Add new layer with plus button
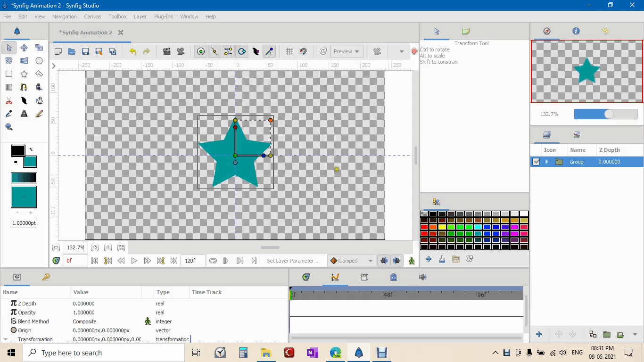This screenshot has height=362, width=644. pyautogui.click(x=539, y=335)
